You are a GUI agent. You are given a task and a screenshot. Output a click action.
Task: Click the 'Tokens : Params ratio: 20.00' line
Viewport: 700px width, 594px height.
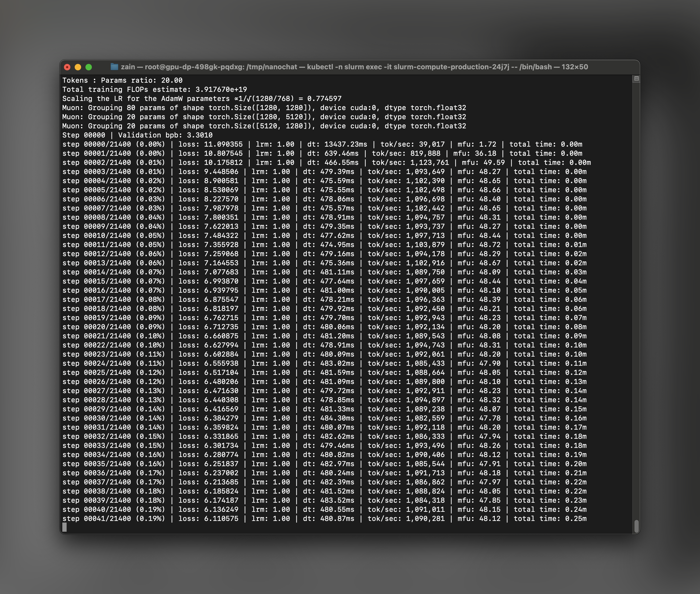(122, 81)
